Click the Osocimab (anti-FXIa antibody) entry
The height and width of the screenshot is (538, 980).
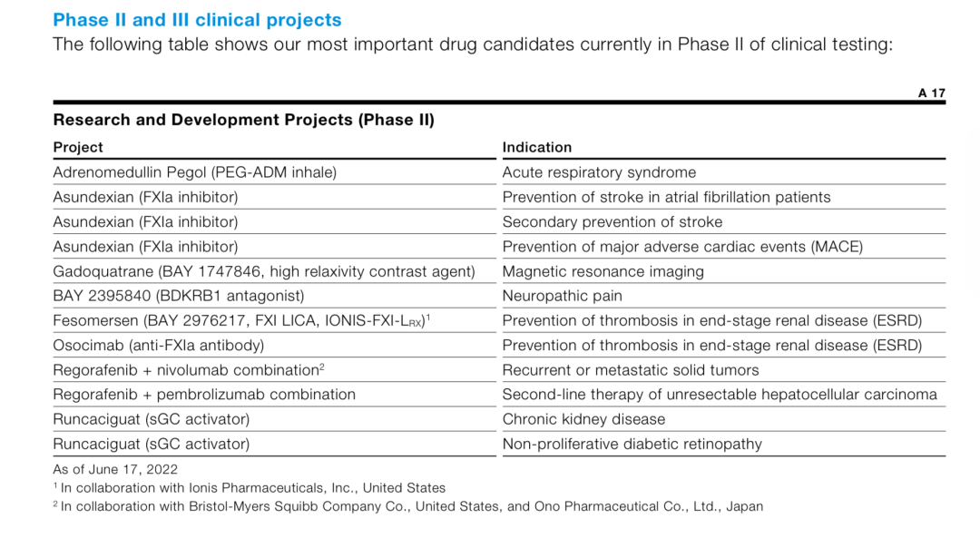(159, 345)
